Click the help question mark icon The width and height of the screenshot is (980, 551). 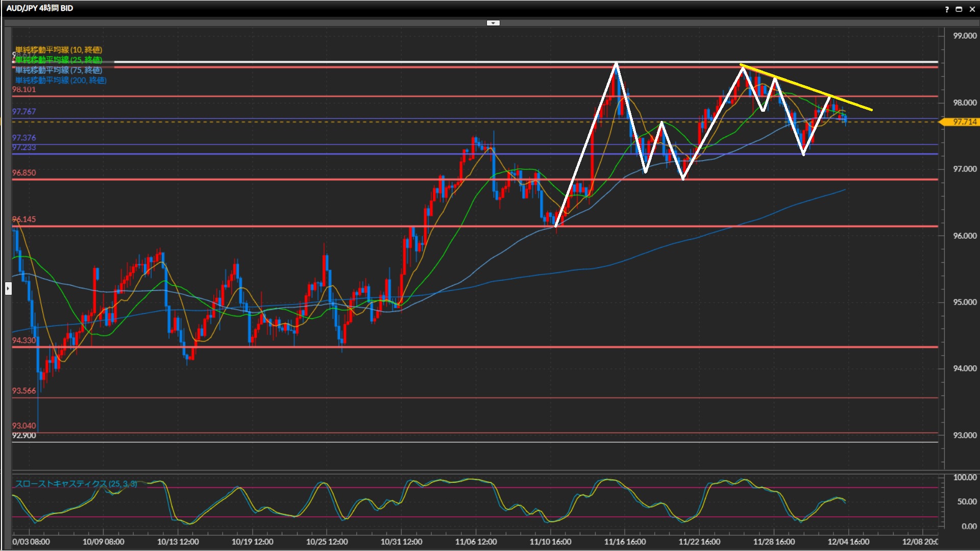coord(947,9)
